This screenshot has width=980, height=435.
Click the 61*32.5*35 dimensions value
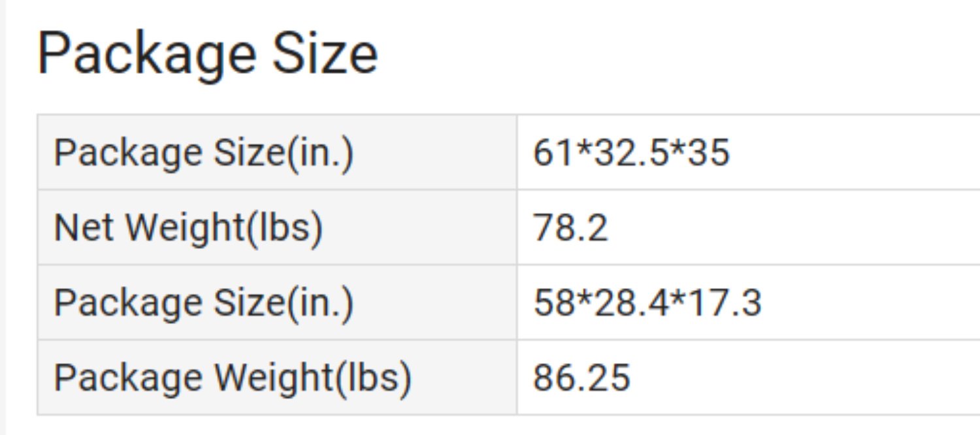pyautogui.click(x=631, y=153)
